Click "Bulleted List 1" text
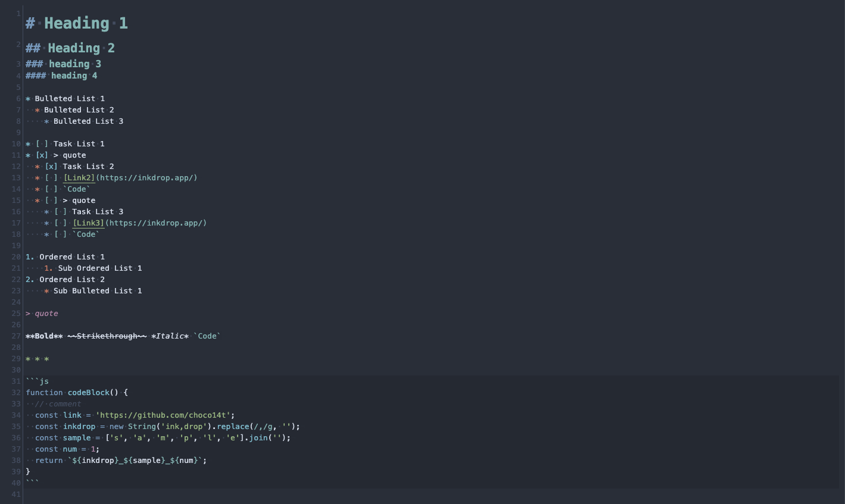Screen dimensions: 845x504 (x=70, y=99)
